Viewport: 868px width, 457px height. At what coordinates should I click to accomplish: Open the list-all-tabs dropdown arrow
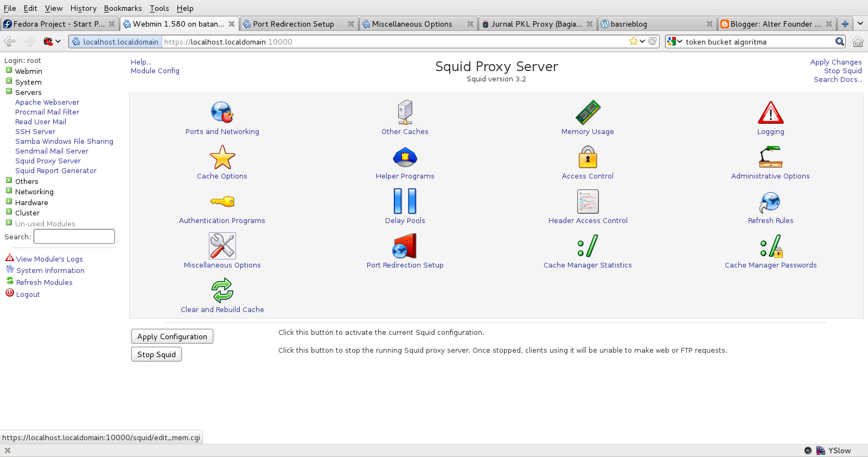860,24
